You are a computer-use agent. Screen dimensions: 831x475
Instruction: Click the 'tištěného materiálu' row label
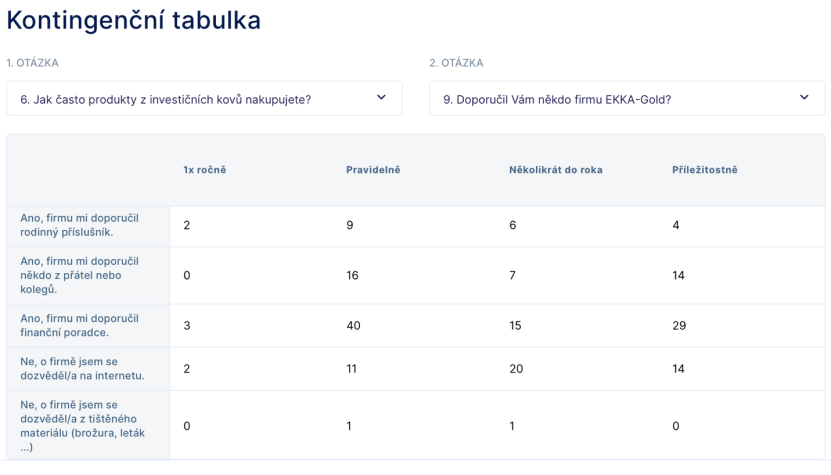[83, 426]
